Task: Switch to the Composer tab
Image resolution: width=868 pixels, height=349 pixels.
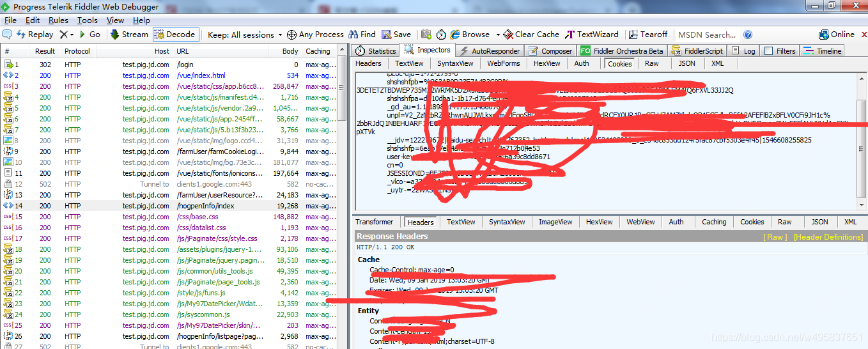Action: click(x=550, y=51)
